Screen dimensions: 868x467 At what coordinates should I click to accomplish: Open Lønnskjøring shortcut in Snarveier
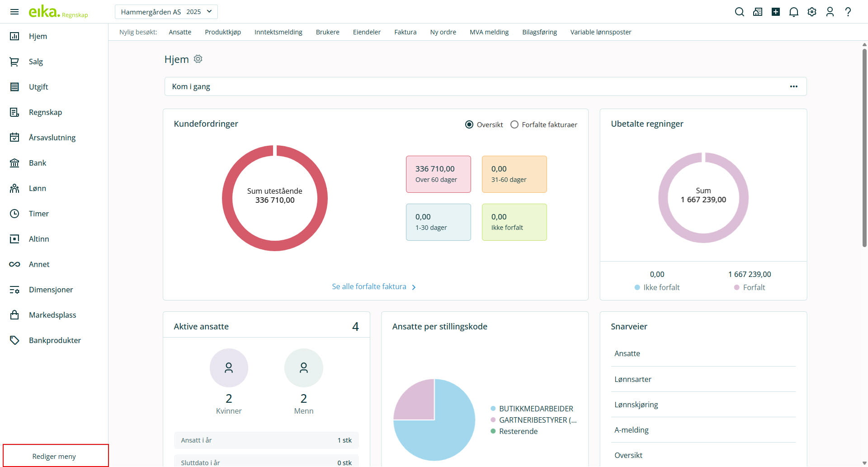636,405
